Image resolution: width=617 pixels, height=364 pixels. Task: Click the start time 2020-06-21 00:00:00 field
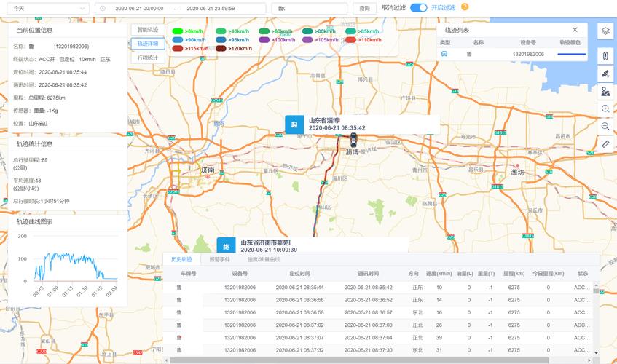[x=139, y=8]
